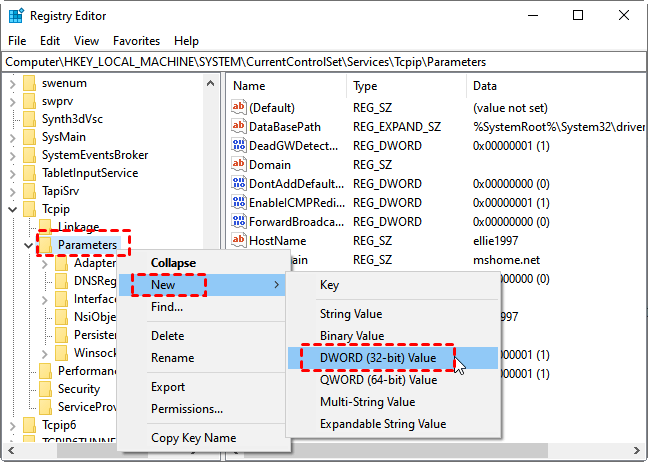Image resolution: width=648 pixels, height=462 pixels.
Task: Collapse the Tcpip tree node arrow
Action: 12,208
